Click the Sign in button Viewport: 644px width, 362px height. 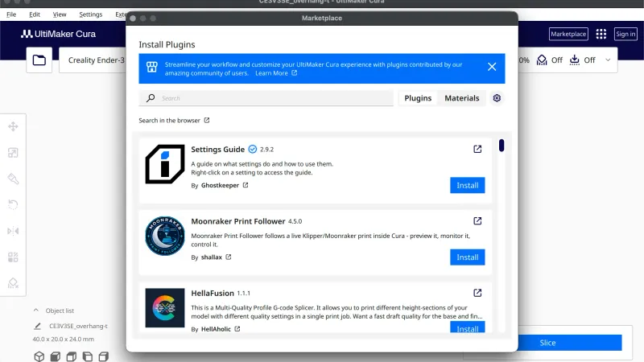625,34
